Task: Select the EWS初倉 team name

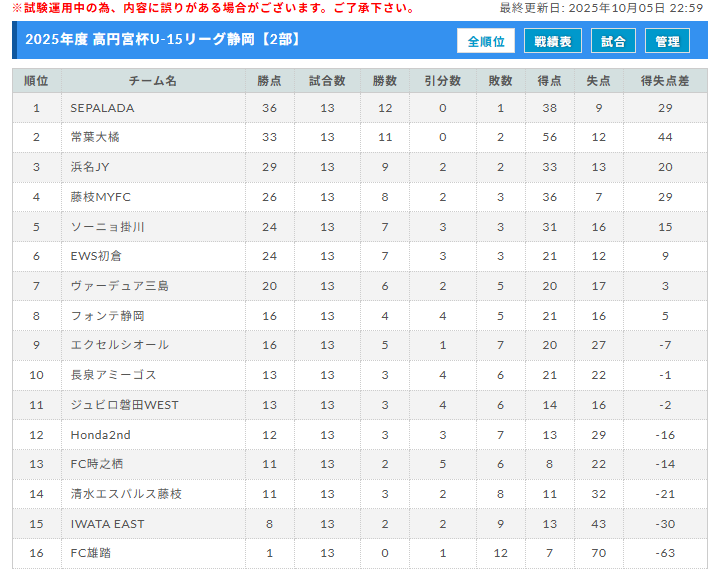Action: (96, 256)
